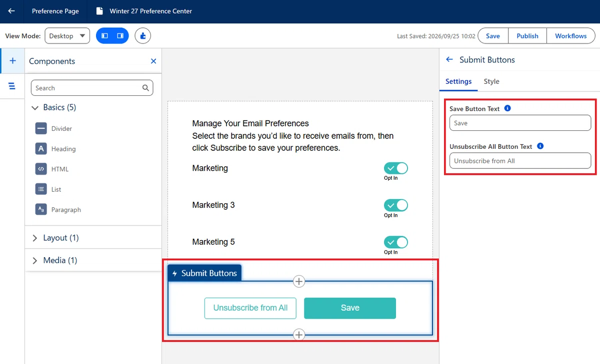600x364 pixels.
Task: Click the Components search field
Action: tap(92, 88)
